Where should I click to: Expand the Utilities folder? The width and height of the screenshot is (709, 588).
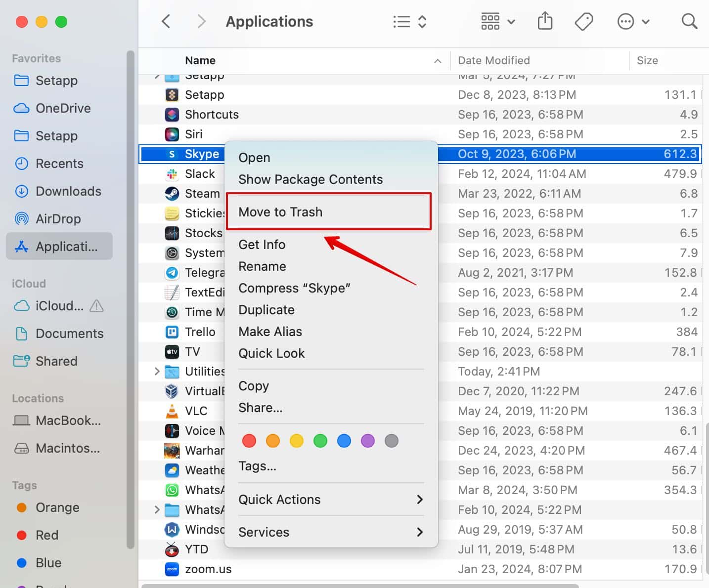[157, 371]
